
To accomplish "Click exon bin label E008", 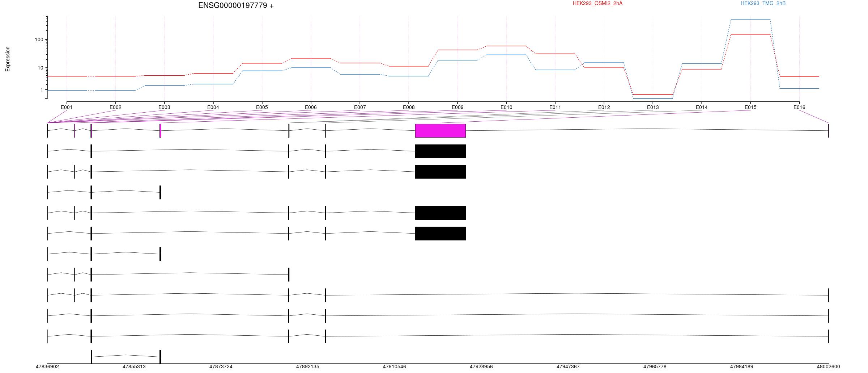I will 409,107.
